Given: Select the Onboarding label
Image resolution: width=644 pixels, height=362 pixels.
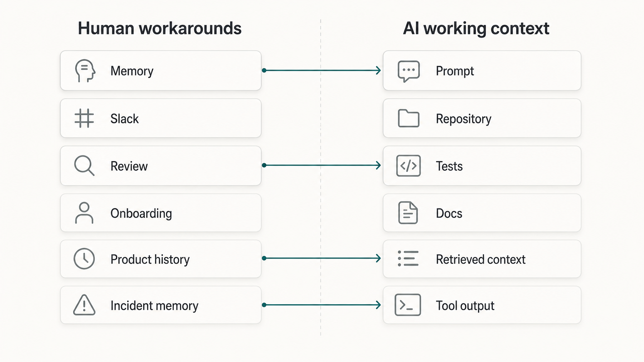Looking at the screenshot, I should coord(141,214).
